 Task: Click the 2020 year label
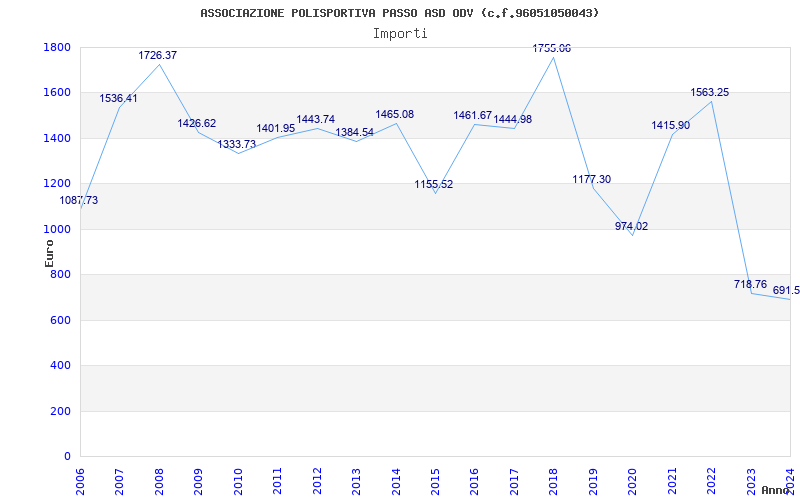[632, 482]
